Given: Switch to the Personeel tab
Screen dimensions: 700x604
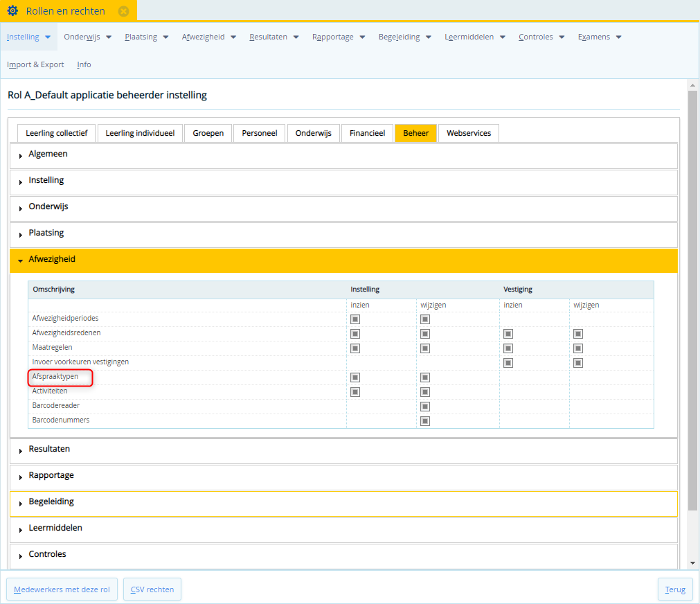Looking at the screenshot, I should [x=260, y=133].
